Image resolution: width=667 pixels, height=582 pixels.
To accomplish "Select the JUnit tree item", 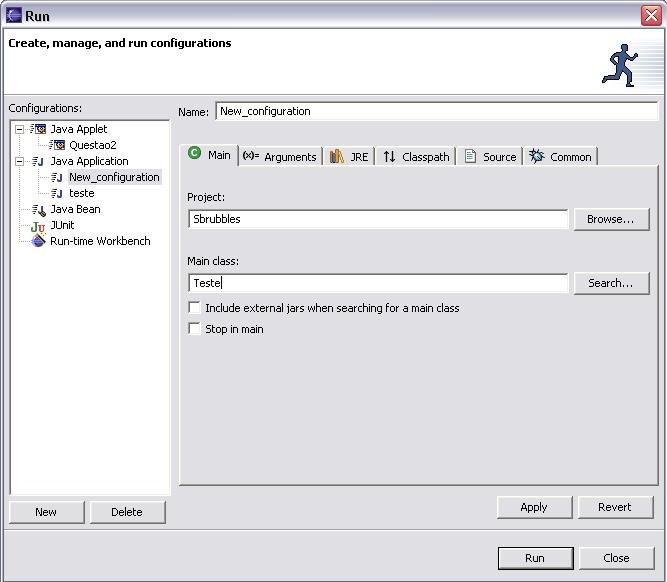I will pos(62,225).
